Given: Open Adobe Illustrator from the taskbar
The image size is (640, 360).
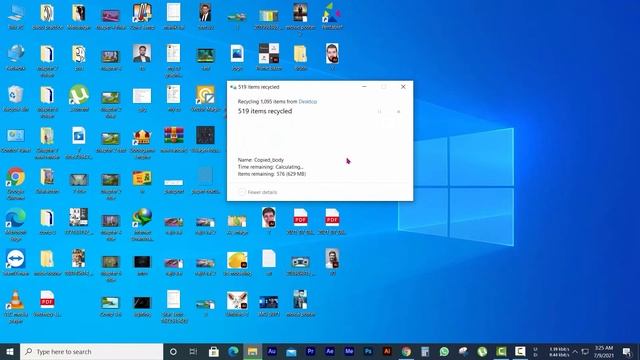Looking at the screenshot, I should coord(387,351).
